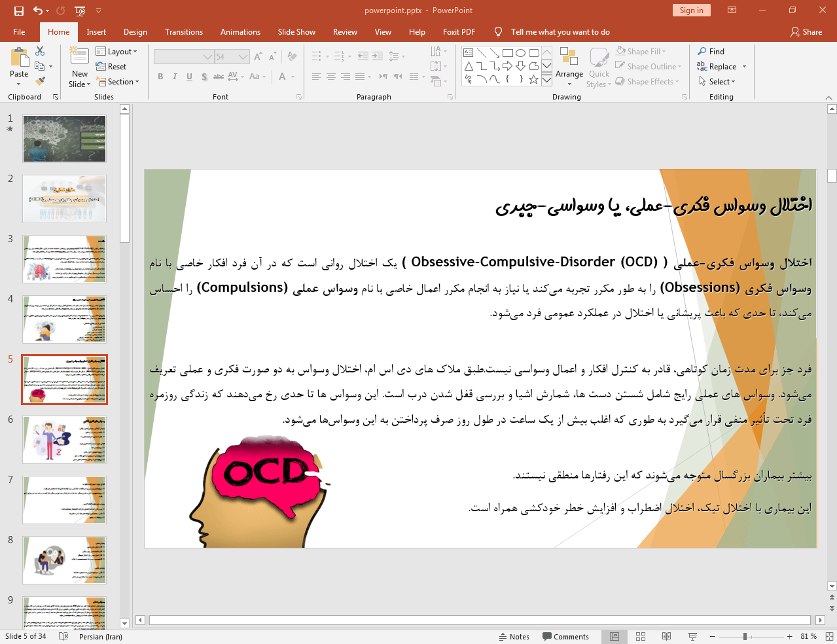Toggle Italic formatting
The image size is (837, 644).
(x=175, y=77)
